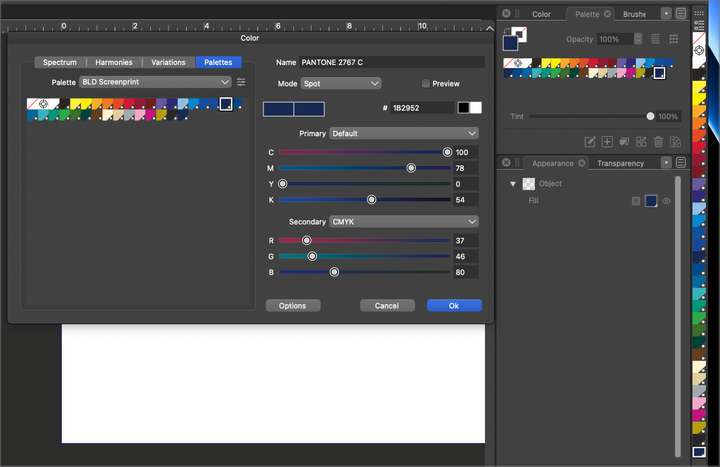Screen dimensions: 720x467
Task: Click the Cancel button
Action: 387,306
